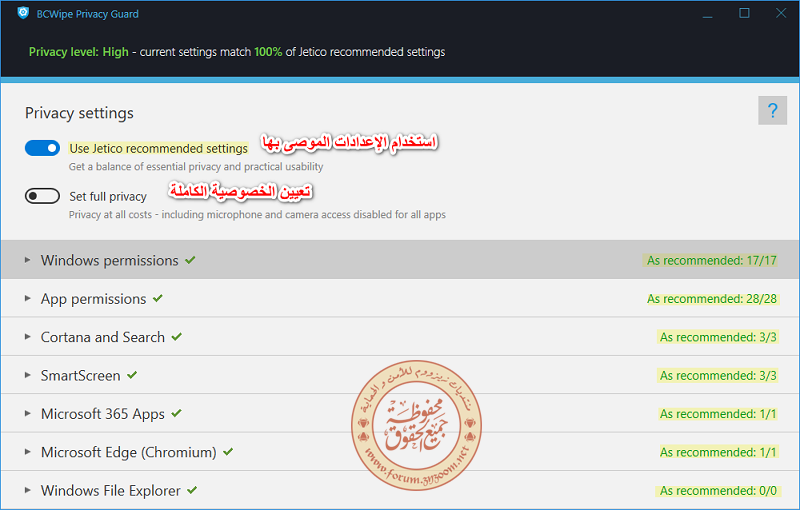Viewport: 800px width, 510px height.
Task: Expand the Microsoft 365 Apps arrow
Action: pos(28,413)
